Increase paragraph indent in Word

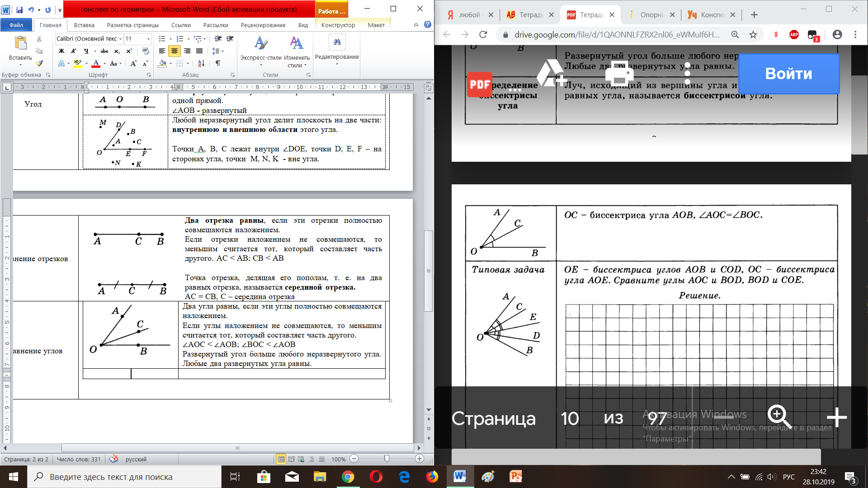(230, 39)
